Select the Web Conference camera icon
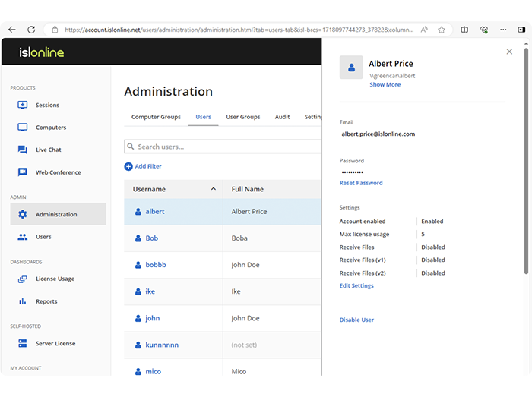 pyautogui.click(x=23, y=172)
